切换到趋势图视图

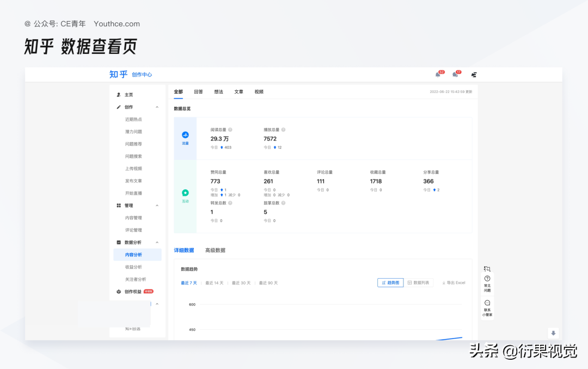point(390,282)
